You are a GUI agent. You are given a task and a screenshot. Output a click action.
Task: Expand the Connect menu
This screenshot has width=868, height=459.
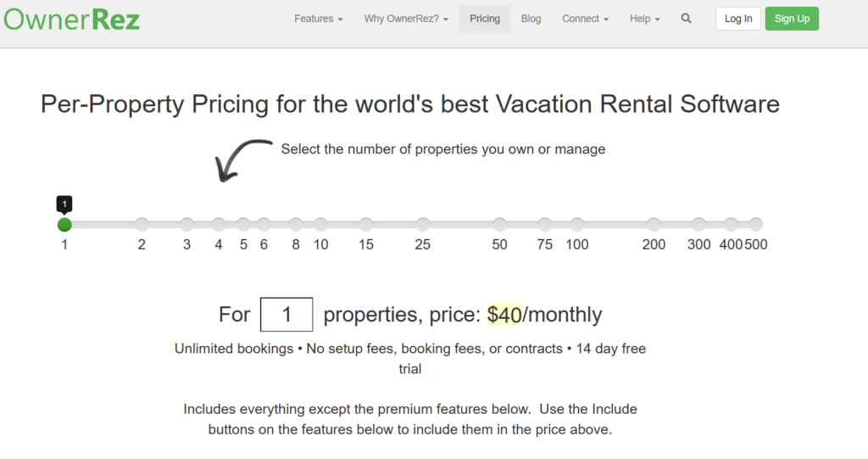[585, 19]
